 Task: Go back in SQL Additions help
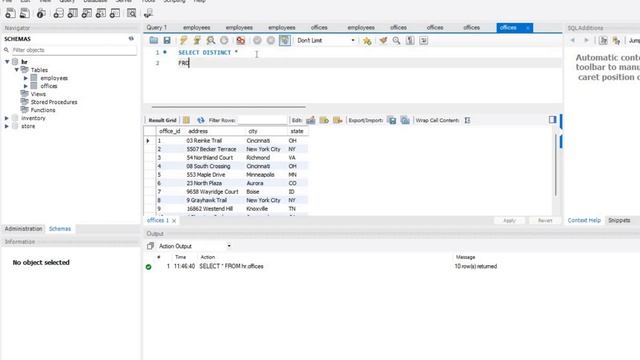tap(573, 40)
